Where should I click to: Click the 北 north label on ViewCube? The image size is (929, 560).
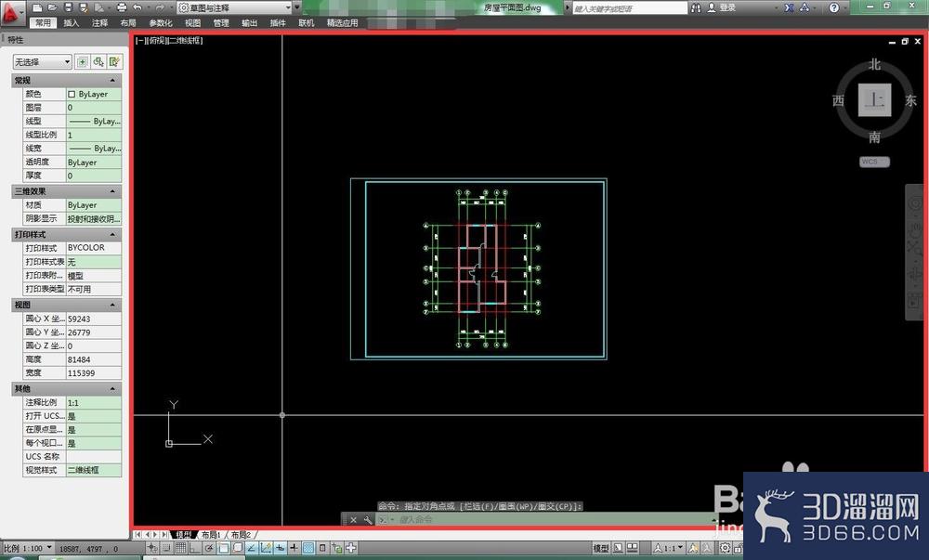874,64
